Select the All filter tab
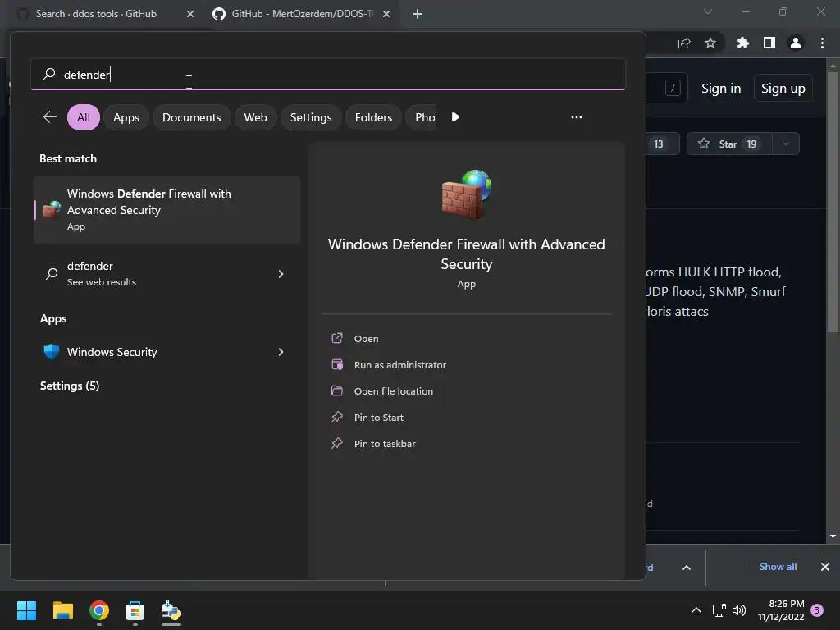Screen dimensions: 840x630 click(84, 117)
